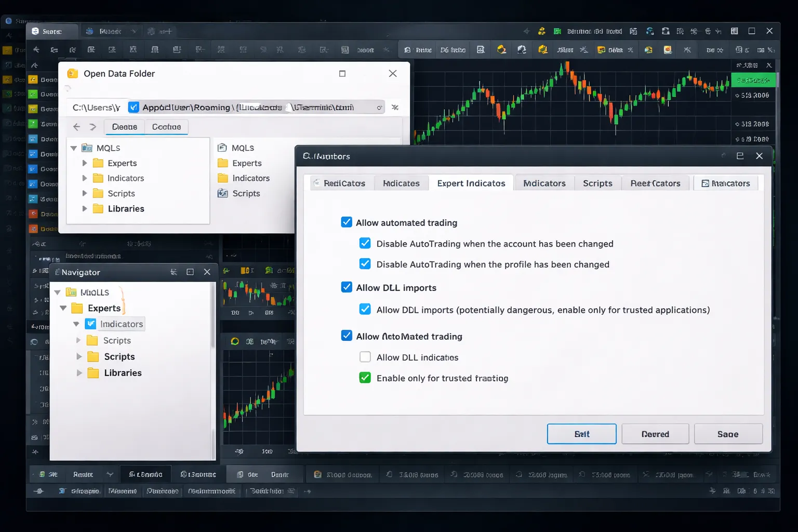Go forward in the Open Data Folder window

[93, 127]
